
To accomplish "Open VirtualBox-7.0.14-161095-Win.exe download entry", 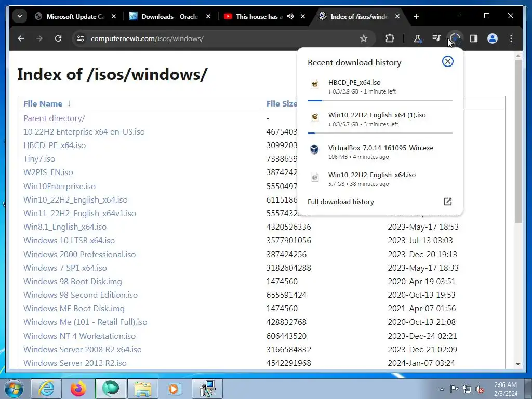I will (x=380, y=152).
